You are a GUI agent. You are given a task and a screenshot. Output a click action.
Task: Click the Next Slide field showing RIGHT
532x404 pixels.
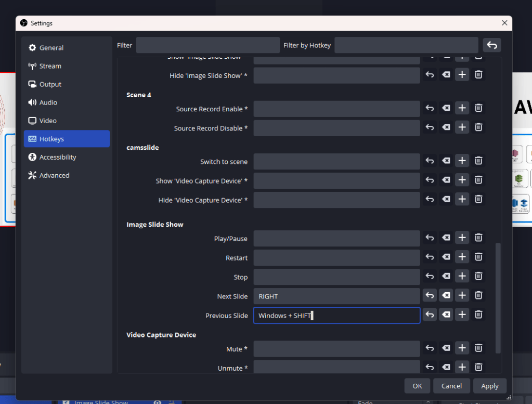coord(336,296)
